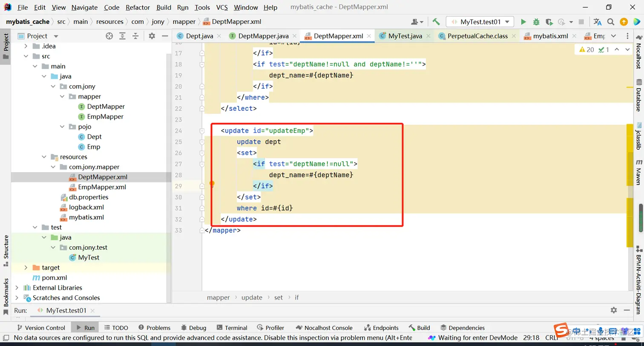This screenshot has width=644, height=346.
Task: Open the Version Control tool window
Action: [x=41, y=328]
